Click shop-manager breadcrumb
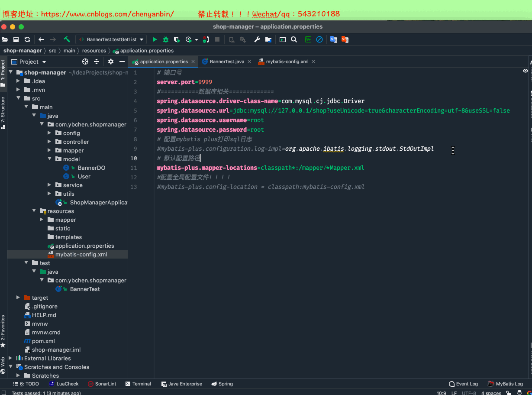 point(23,51)
